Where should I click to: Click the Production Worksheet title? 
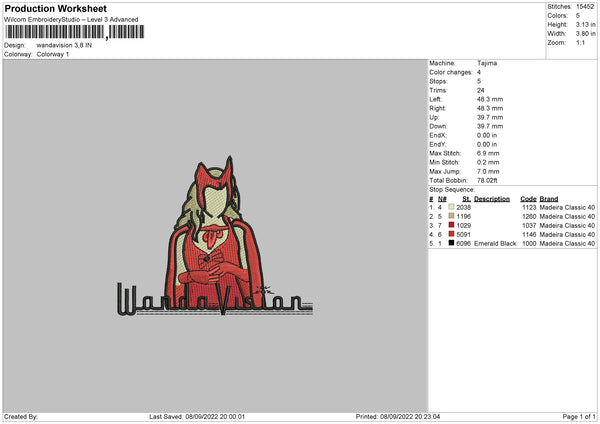[x=55, y=8]
